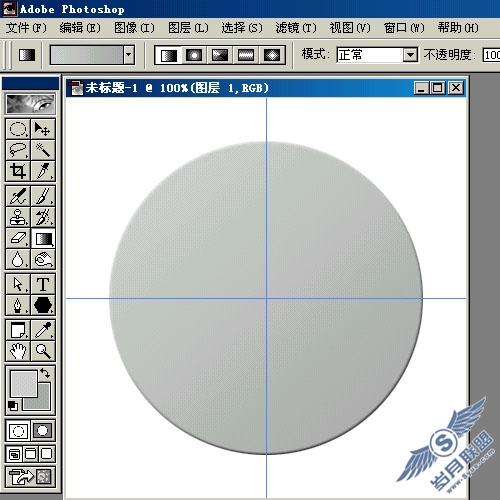Open gradient picker dropdown arrow

tap(129, 55)
